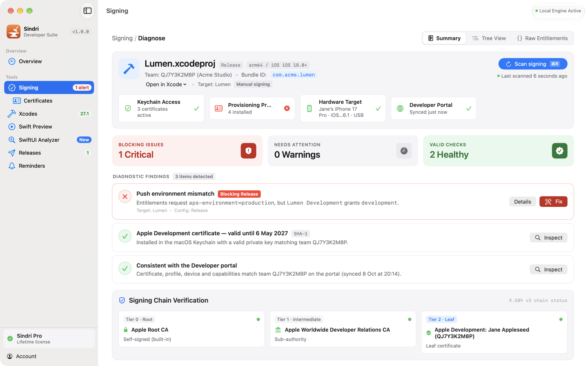588x366 pixels.
Task: Inspect the Apple Development certificate finding
Action: 548,238
